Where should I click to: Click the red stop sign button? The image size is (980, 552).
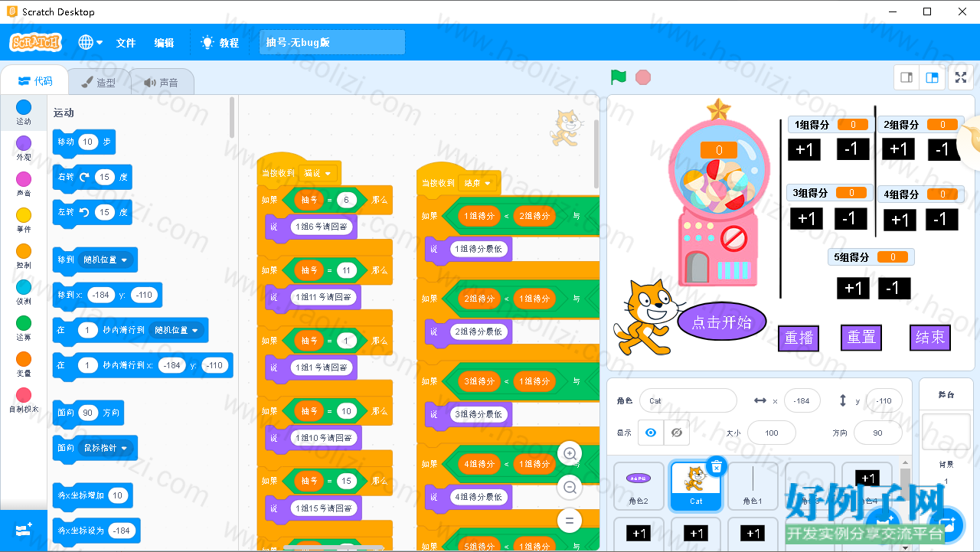coord(643,77)
